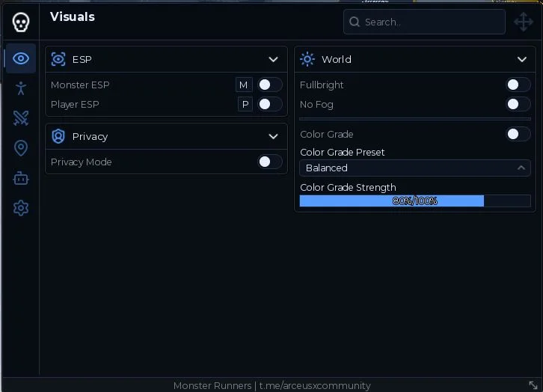Viewport: 543px width, 392px height.
Task: Click the resize arrow in bottom corner
Action: (x=533, y=385)
